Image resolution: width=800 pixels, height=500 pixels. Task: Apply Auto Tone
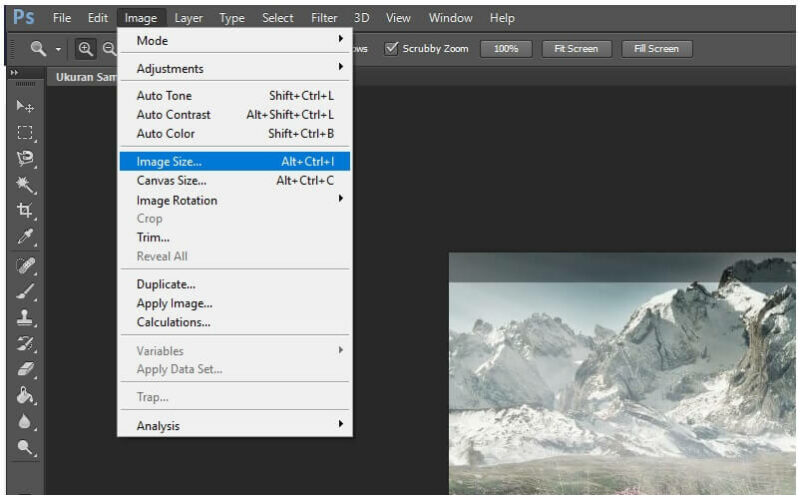point(235,95)
